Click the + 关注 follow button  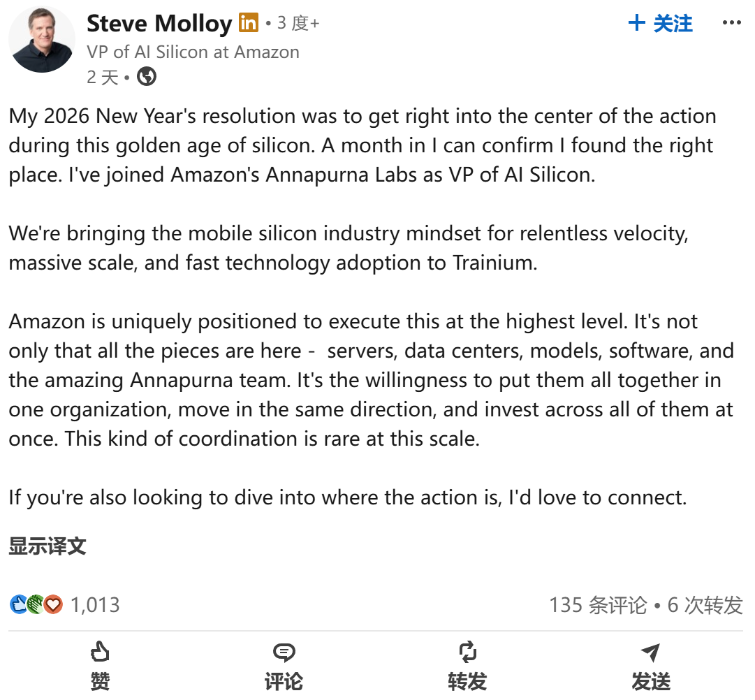coord(660,23)
